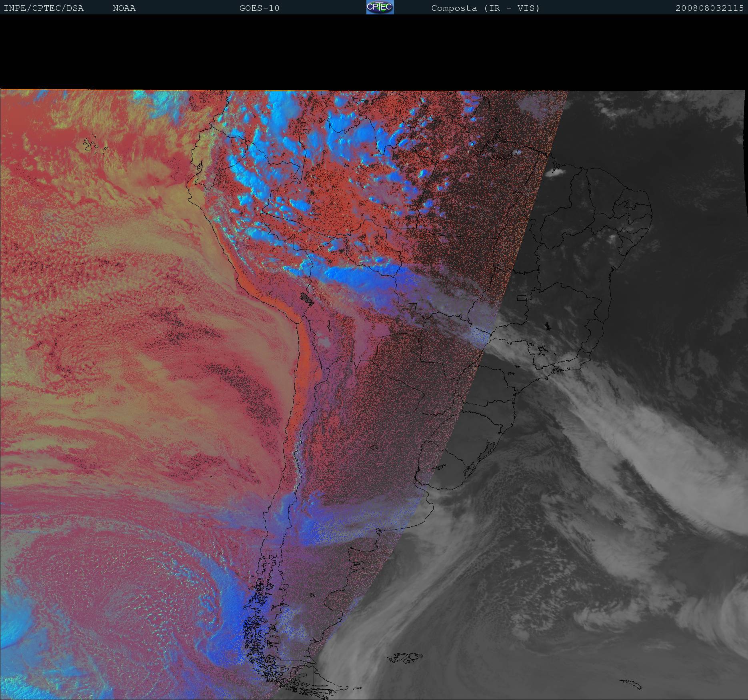The image size is (748, 700).
Task: Select the dark Lake Titicaca shape
Action: point(306,298)
